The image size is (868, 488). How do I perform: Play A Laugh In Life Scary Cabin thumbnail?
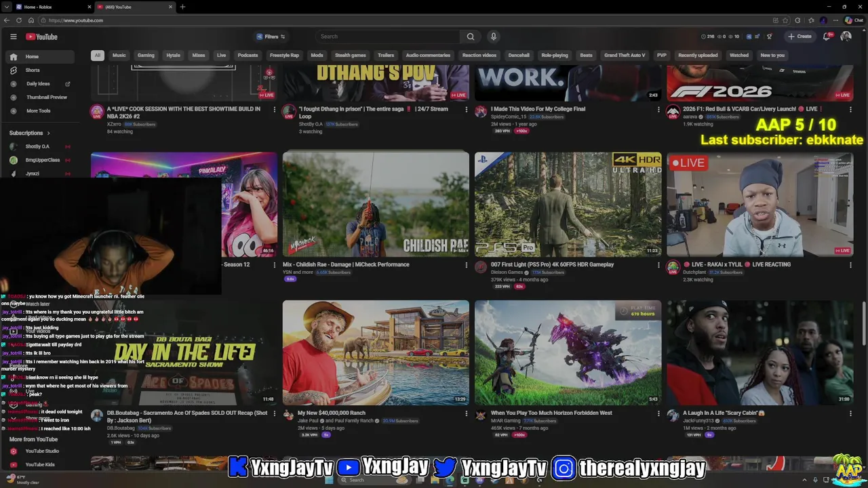tap(759, 353)
